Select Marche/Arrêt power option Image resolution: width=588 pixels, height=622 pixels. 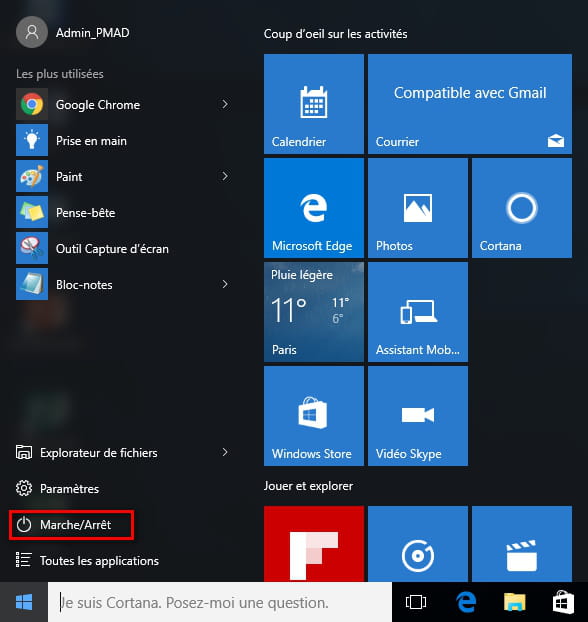click(71, 525)
